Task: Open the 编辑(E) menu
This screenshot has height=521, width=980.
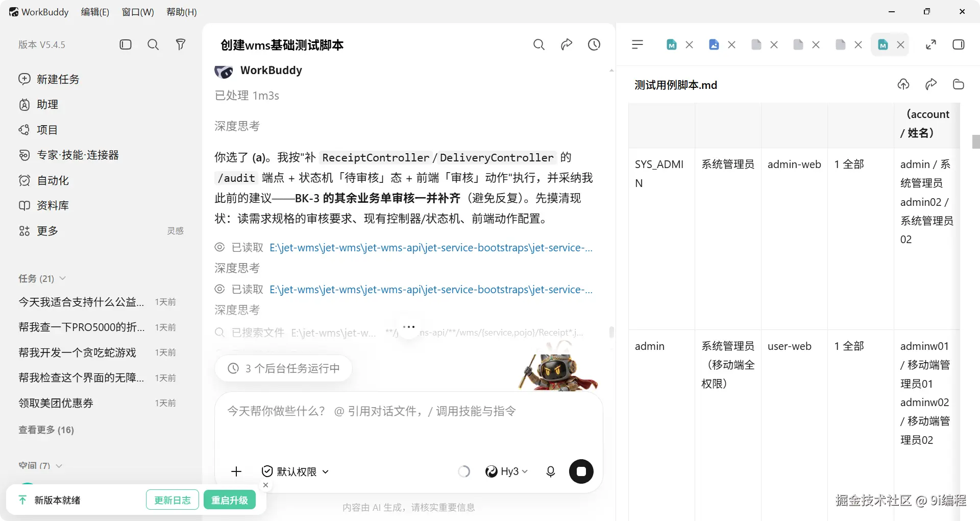Action: [95, 12]
